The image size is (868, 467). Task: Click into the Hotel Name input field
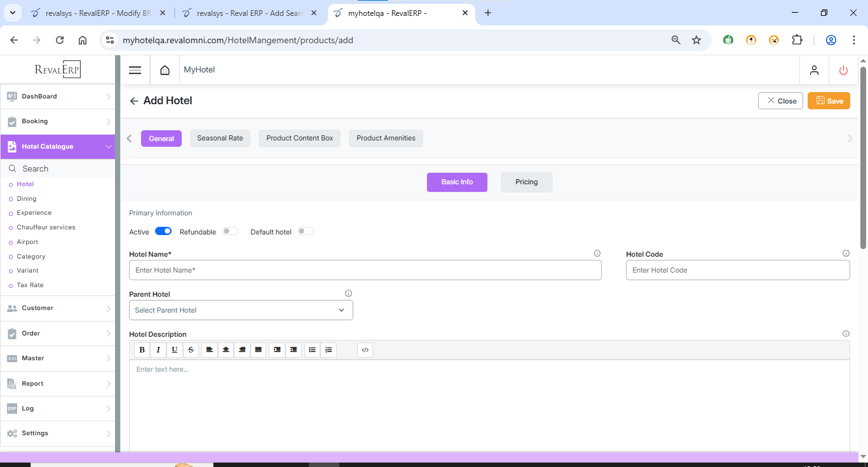(365, 270)
